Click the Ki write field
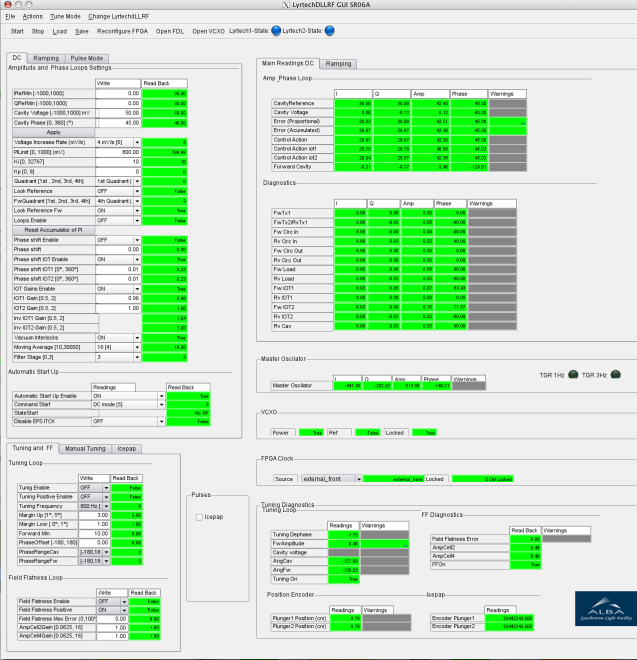 click(x=118, y=162)
